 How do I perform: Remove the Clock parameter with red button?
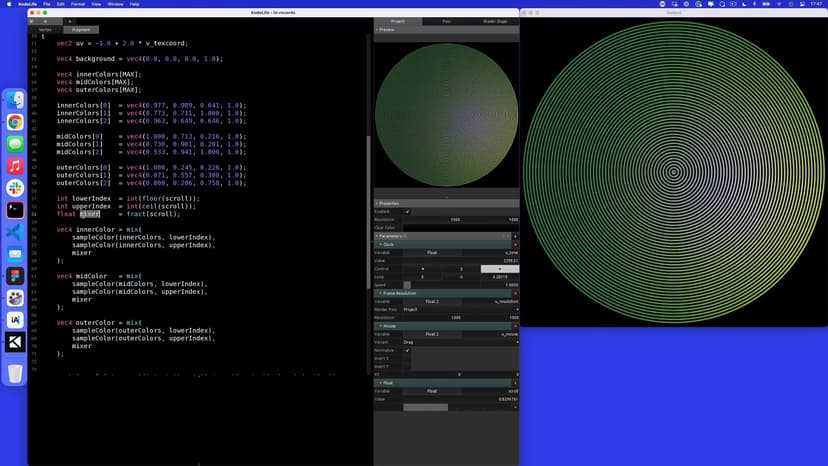515,244
